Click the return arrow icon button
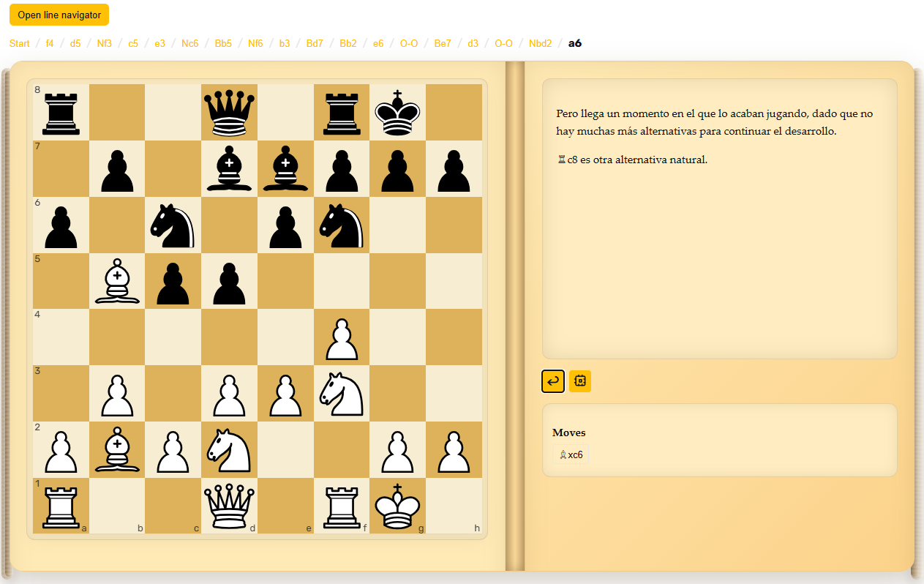The width and height of the screenshot is (924, 584). click(x=553, y=381)
